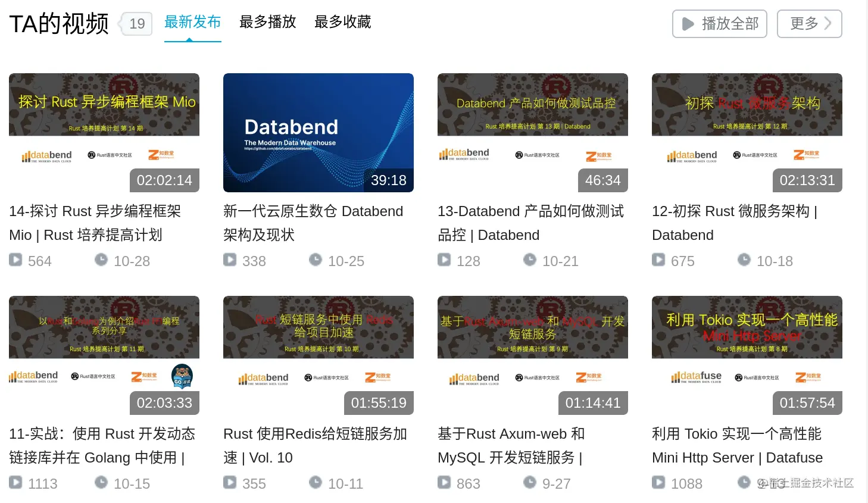Open thumbnail of Rust 异步编程框架 Mio video
Viewport: 868px width, 503px height.
coord(104,133)
